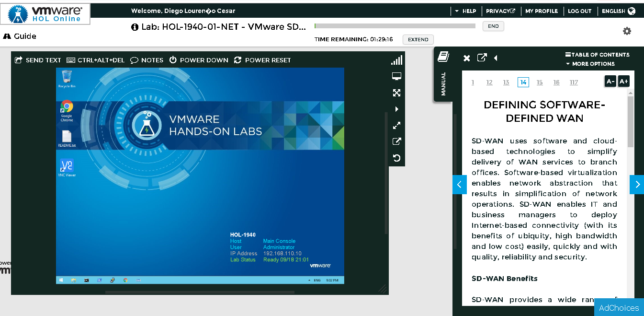Collapse the manual panel with the arrow
The height and width of the screenshot is (316, 644).
496,58
